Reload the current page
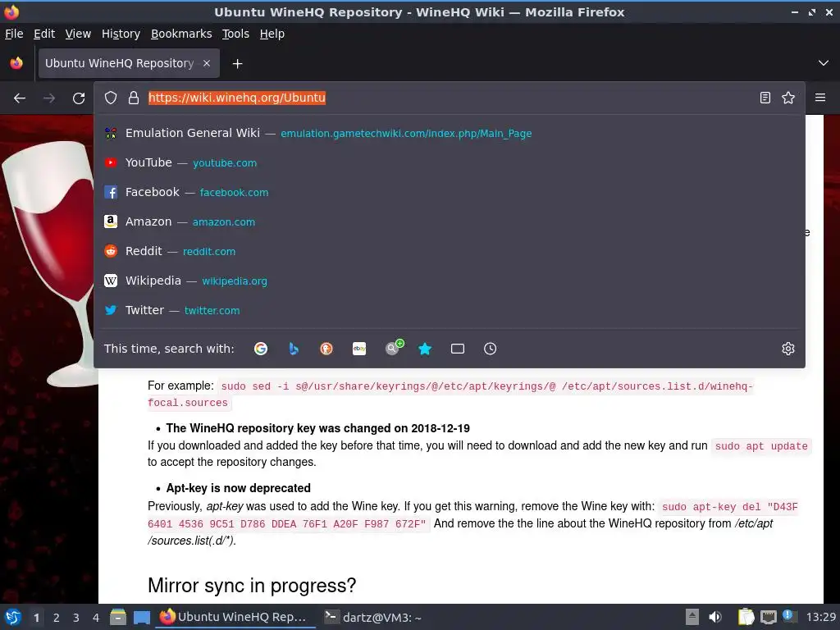The width and height of the screenshot is (840, 630). 79,98
